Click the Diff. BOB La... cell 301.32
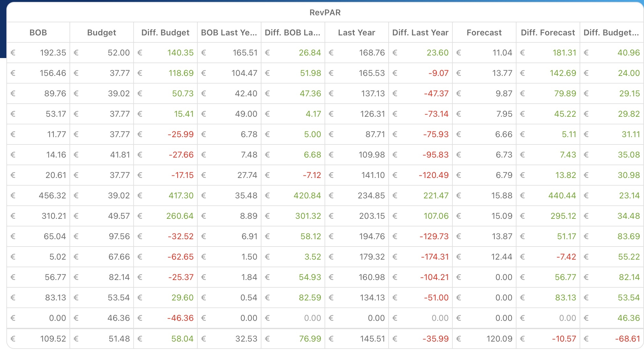Screen dimensions: 644x354 click(x=308, y=216)
